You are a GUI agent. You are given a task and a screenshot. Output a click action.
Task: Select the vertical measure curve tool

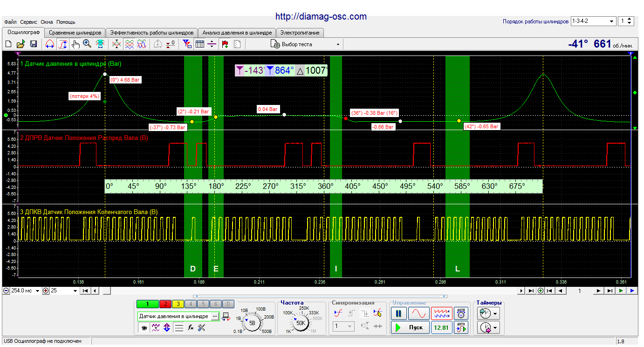63,44
